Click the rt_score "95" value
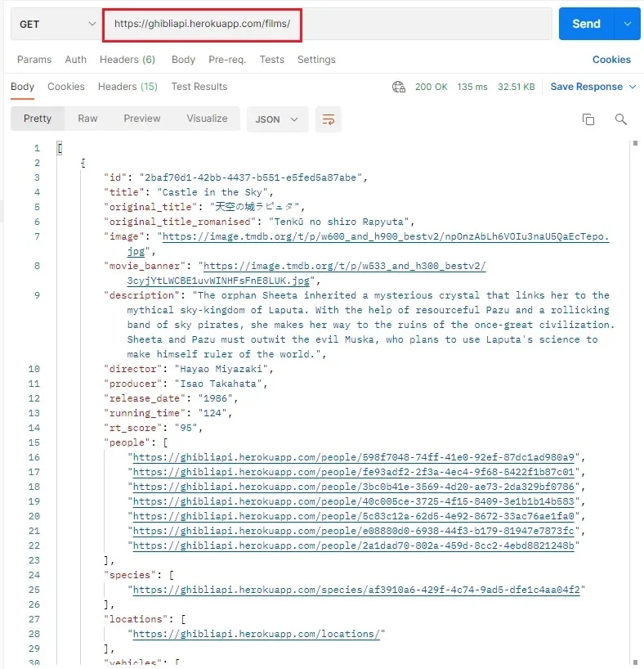644x669 pixels. click(186, 428)
